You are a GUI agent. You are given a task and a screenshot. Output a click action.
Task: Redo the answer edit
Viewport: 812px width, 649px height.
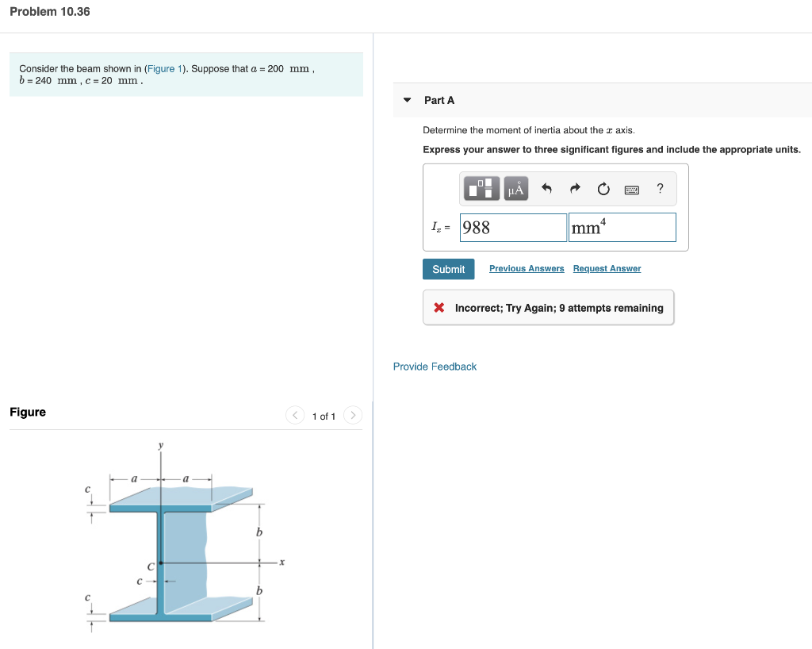click(x=574, y=188)
